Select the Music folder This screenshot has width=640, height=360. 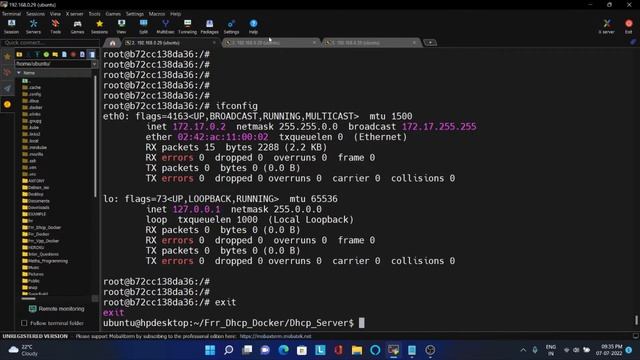coord(31,268)
